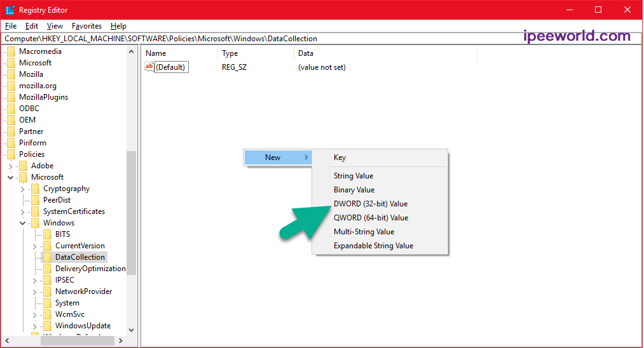Click the Registry Editor app icon in title bar
The height and width of the screenshot is (348, 644).
[x=10, y=10]
